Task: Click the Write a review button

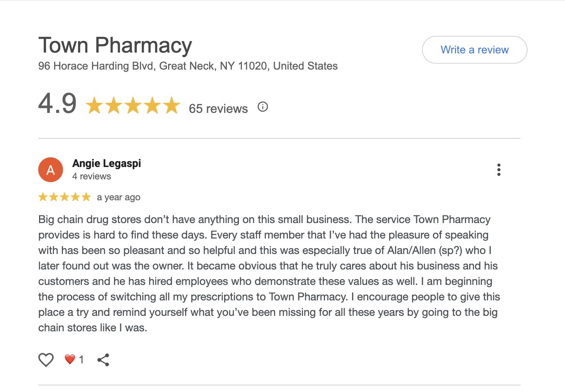Action: tap(474, 50)
